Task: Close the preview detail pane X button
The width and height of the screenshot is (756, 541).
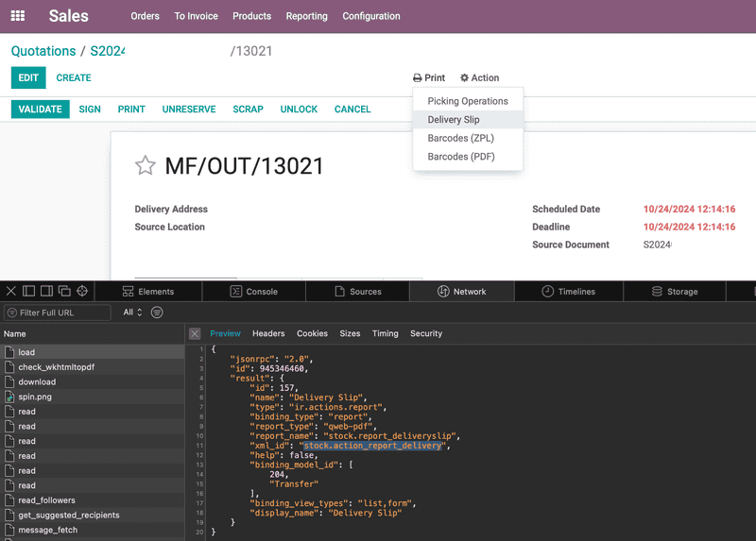Action: click(195, 333)
